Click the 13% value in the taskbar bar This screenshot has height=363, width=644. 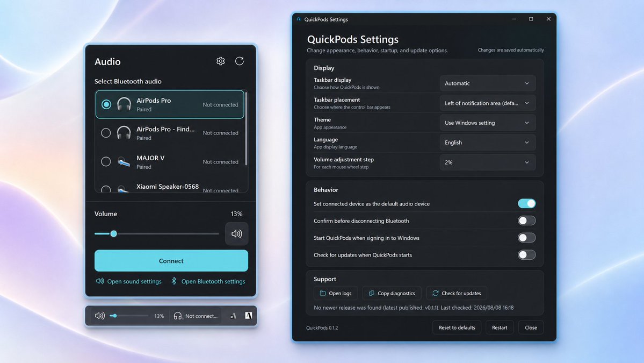pos(159,316)
